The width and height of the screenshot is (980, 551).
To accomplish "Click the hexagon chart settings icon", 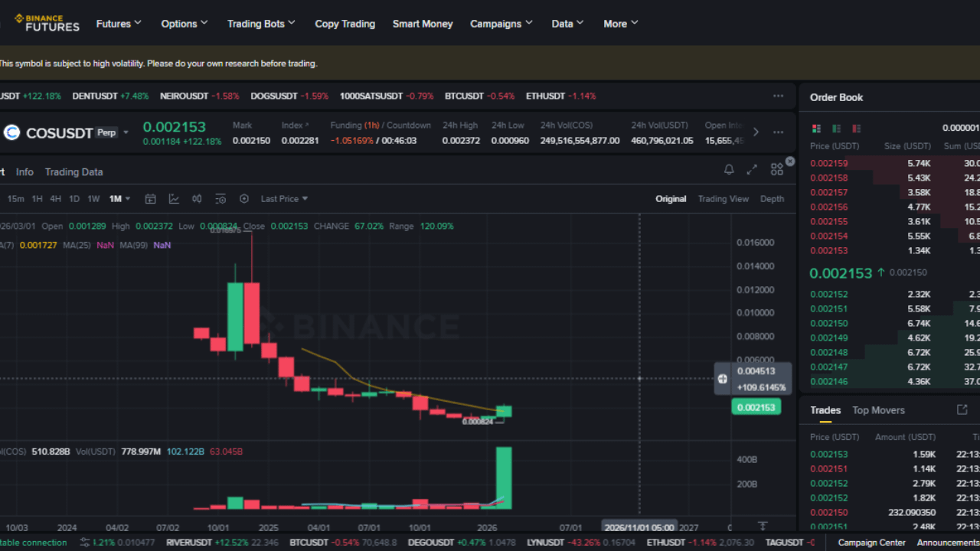I will pyautogui.click(x=244, y=199).
